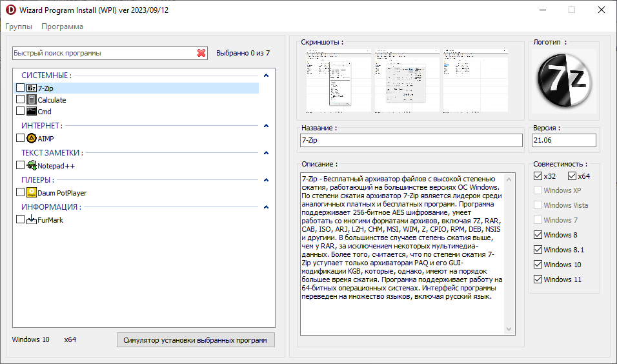Click the AIMP player icon
Image resolution: width=617 pixels, height=364 pixels.
coord(32,138)
